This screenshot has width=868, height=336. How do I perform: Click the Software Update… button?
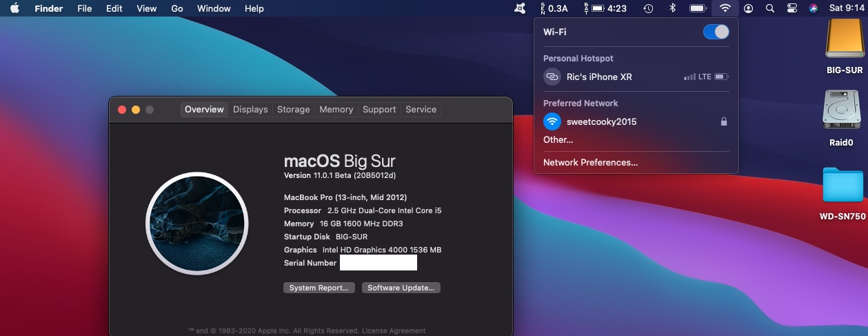point(401,288)
